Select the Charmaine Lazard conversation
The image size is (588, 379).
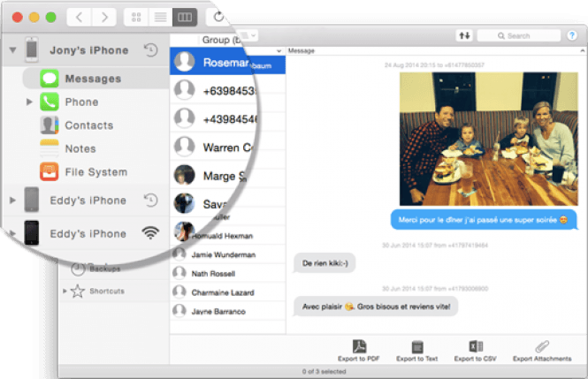pyautogui.click(x=227, y=292)
